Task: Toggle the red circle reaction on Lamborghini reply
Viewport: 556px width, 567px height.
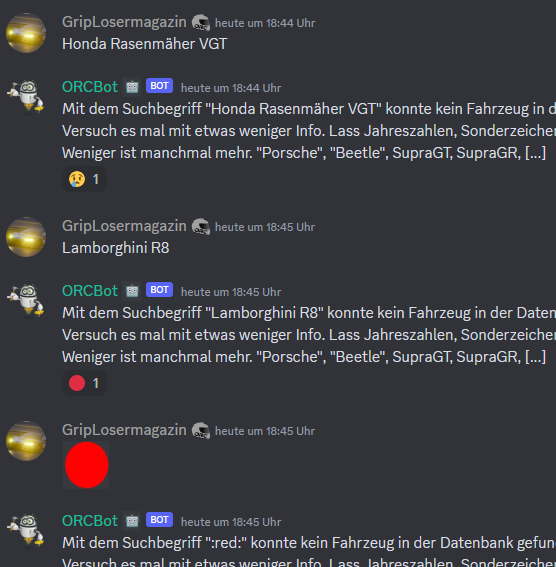Action: point(84,383)
